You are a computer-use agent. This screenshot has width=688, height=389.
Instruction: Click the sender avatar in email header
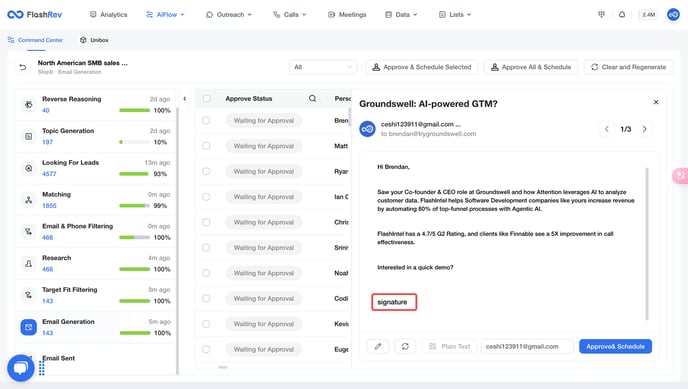(x=367, y=129)
